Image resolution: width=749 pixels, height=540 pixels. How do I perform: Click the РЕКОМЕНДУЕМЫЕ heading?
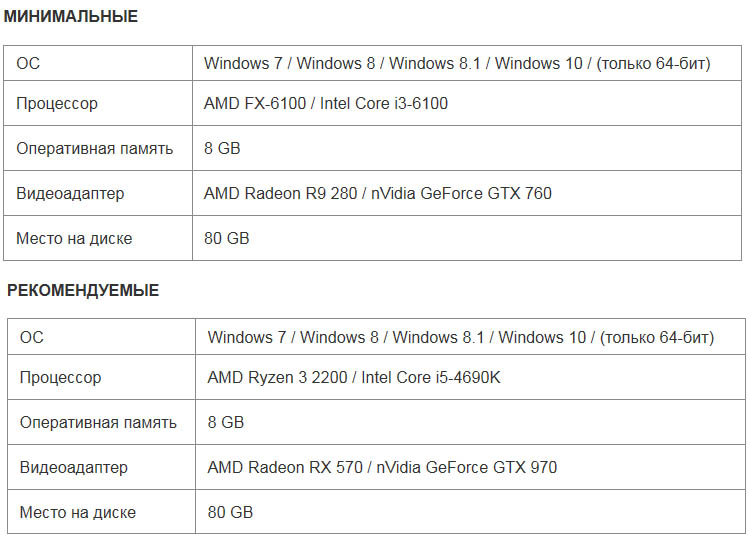coord(83,291)
